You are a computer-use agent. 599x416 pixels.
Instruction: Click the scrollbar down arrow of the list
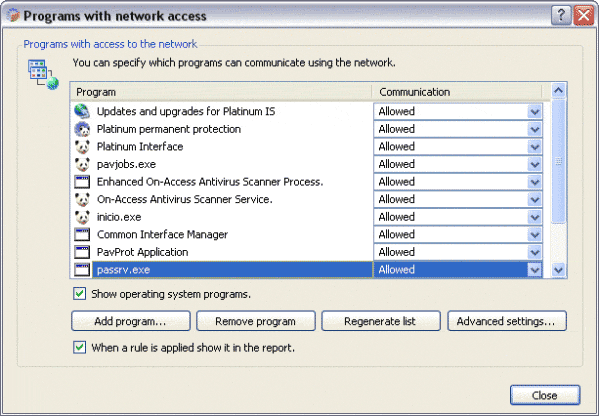[x=559, y=270]
